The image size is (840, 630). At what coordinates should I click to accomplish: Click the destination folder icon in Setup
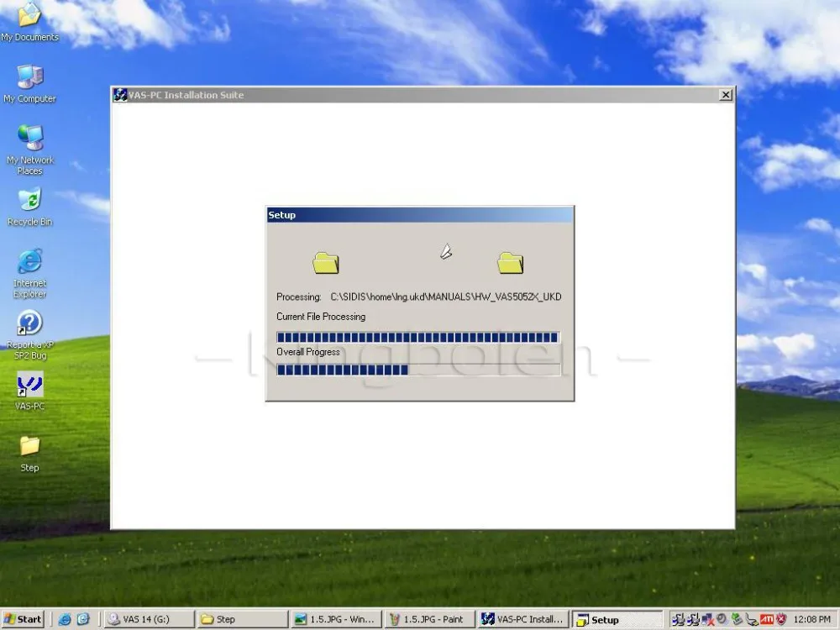click(511, 262)
